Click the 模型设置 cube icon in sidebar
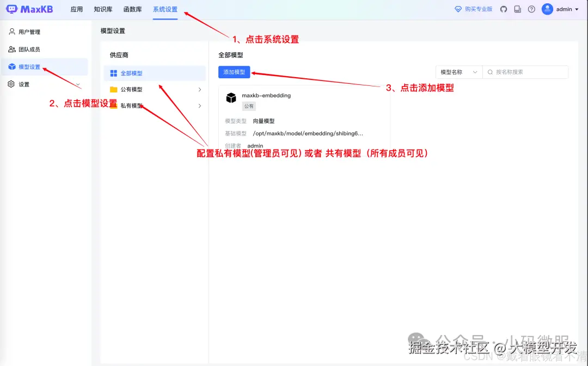Viewport: 588px width, 366px height. (x=12, y=66)
